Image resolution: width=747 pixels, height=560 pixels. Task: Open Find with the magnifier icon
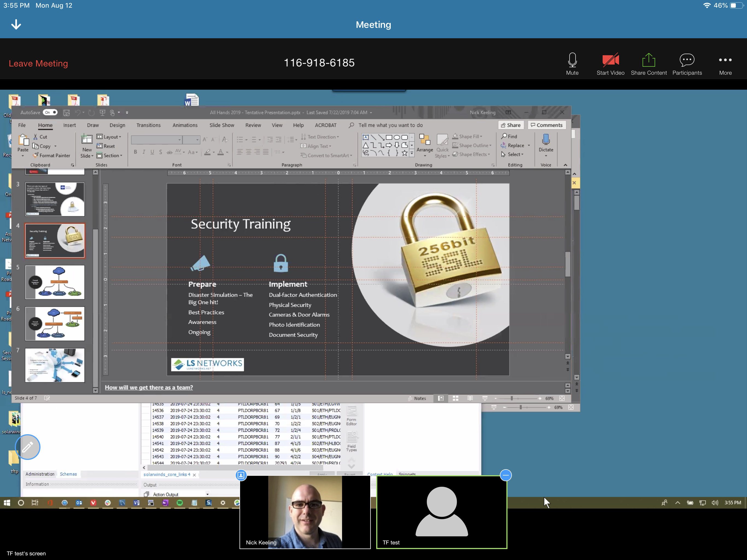pyautogui.click(x=509, y=136)
